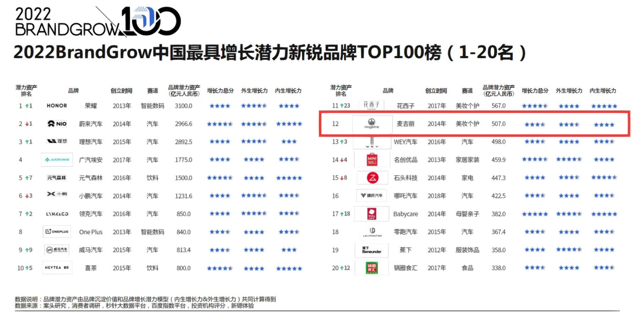Image resolution: width=644 pixels, height=322 pixels.
Task: Click the 元气森林 logo image
Action: click(57, 178)
